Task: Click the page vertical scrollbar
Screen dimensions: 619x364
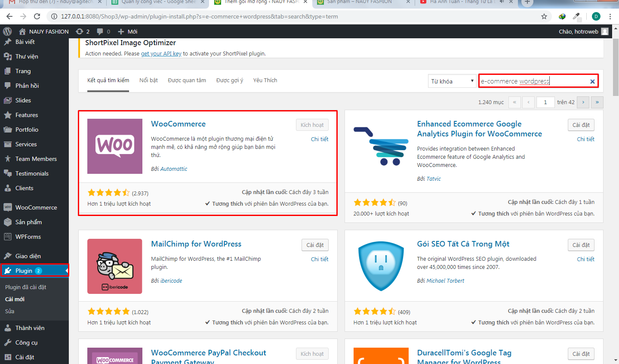Action: tap(616, 67)
